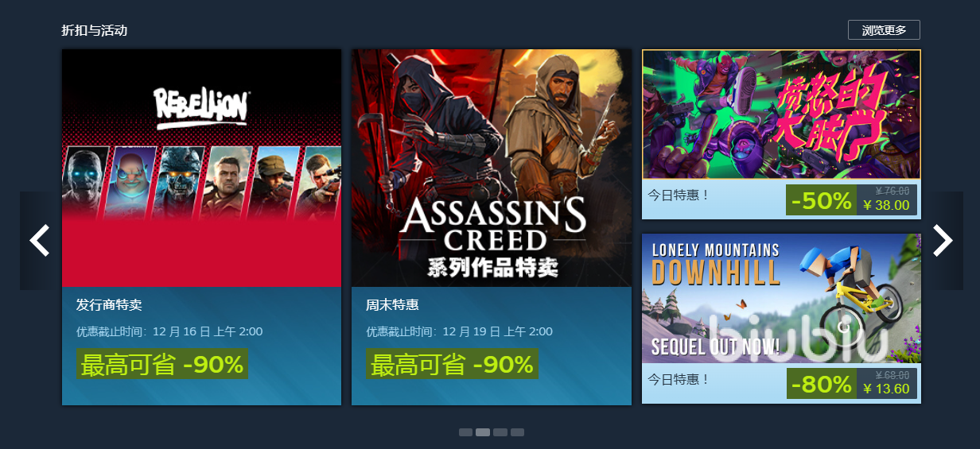Click the ¥ 38.00 discounted price
The width and height of the screenshot is (980, 449).
(886, 206)
